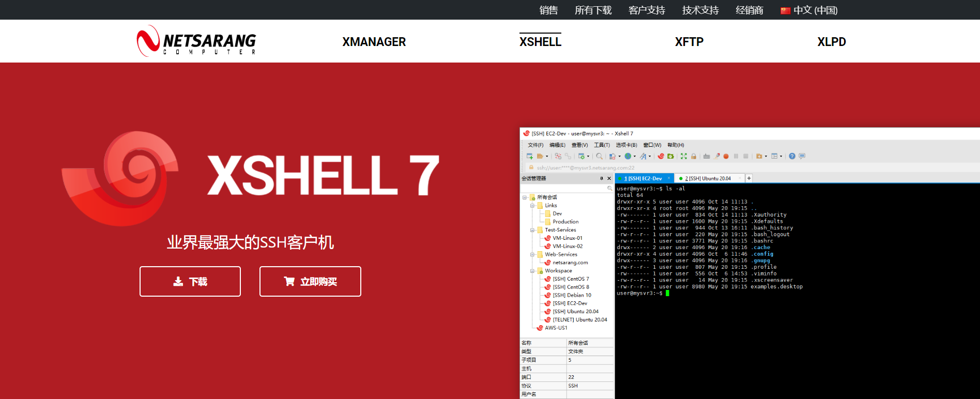
Task: Click the color scheme toolbar icon
Action: (x=612, y=156)
